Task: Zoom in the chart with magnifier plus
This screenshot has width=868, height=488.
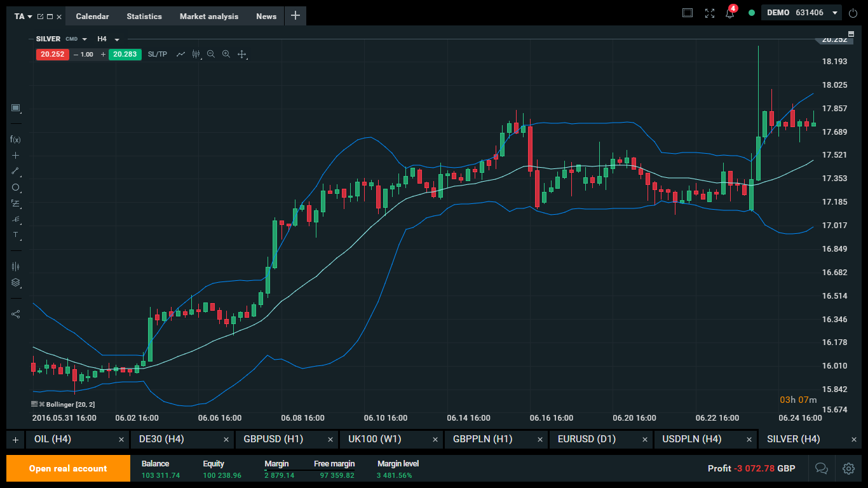Action: [x=226, y=55]
